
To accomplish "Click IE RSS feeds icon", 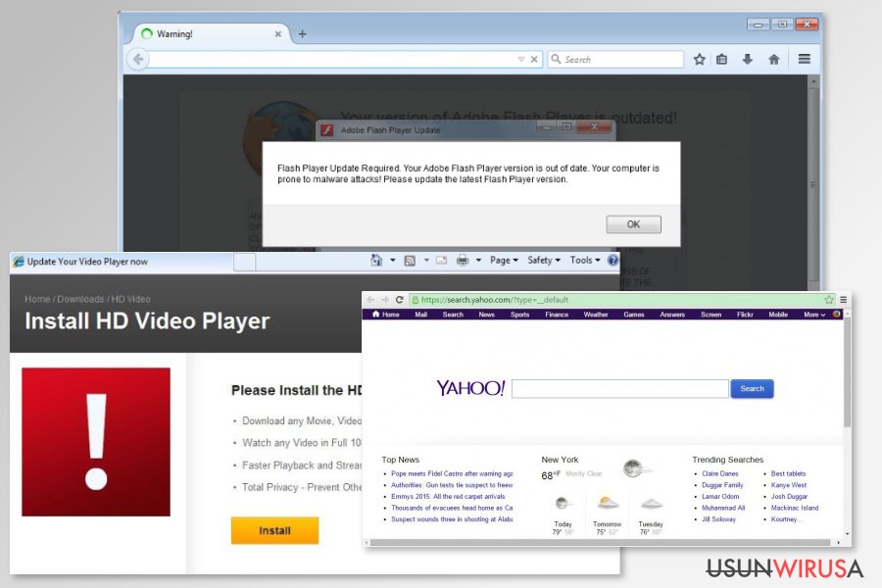I will [x=410, y=260].
